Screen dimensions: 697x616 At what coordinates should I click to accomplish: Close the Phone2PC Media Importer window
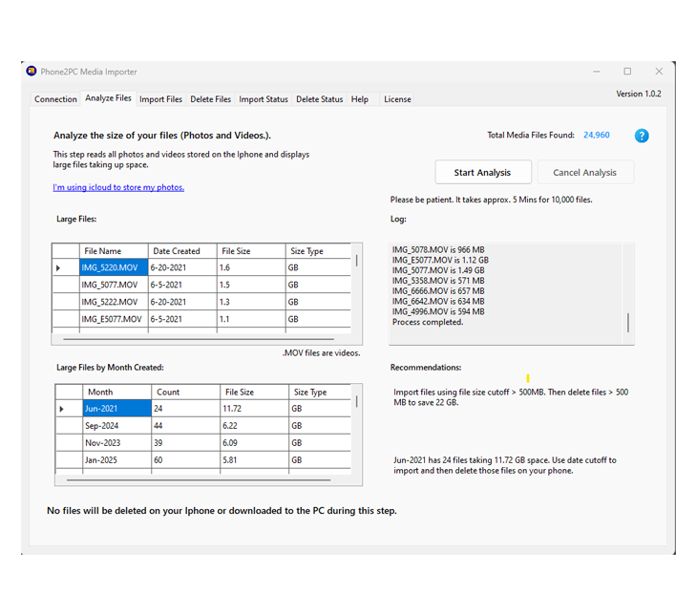click(x=659, y=72)
